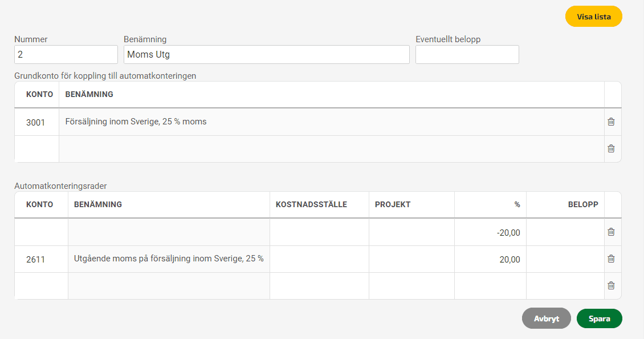Click the Belopp cell in the 2611 row
The width and height of the screenshot is (644, 339).
point(565,259)
